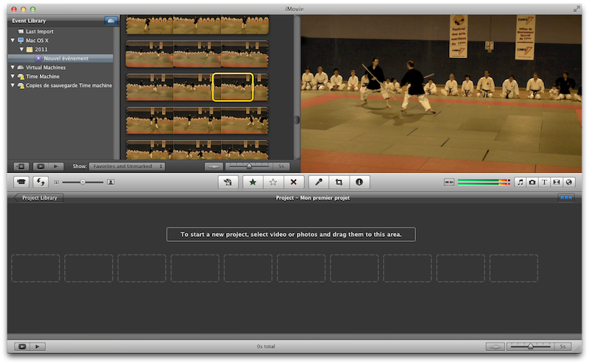Mark selection as favorite with black star
Screen dimensions: 589x364
pos(253,182)
